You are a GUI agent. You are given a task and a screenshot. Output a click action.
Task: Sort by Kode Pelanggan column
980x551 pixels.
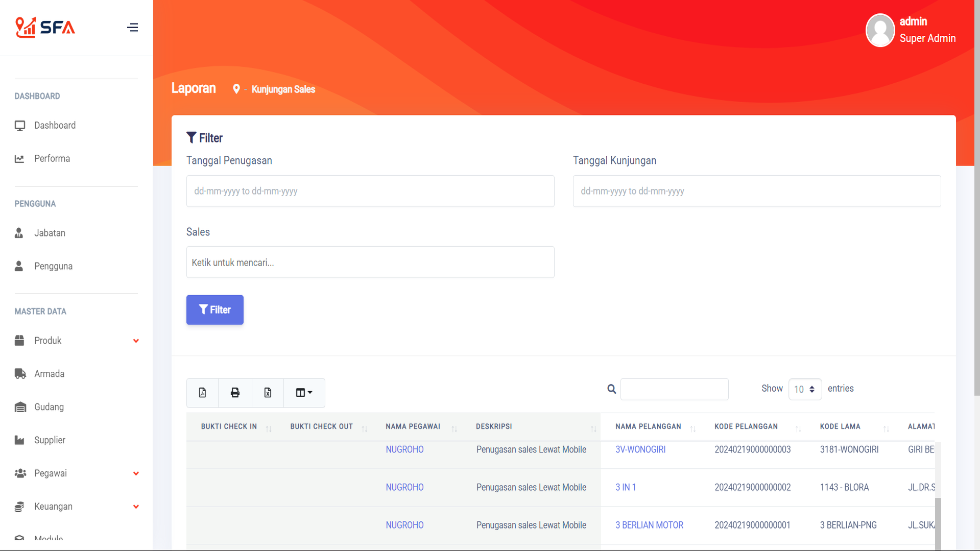point(753,427)
